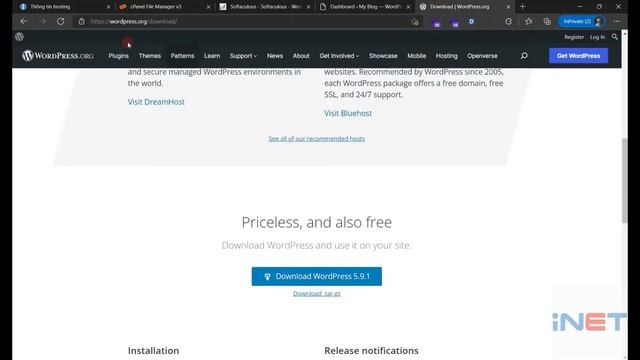This screenshot has height=360, width=640.
Task: Open the InPrivate profile button
Action: click(582, 21)
